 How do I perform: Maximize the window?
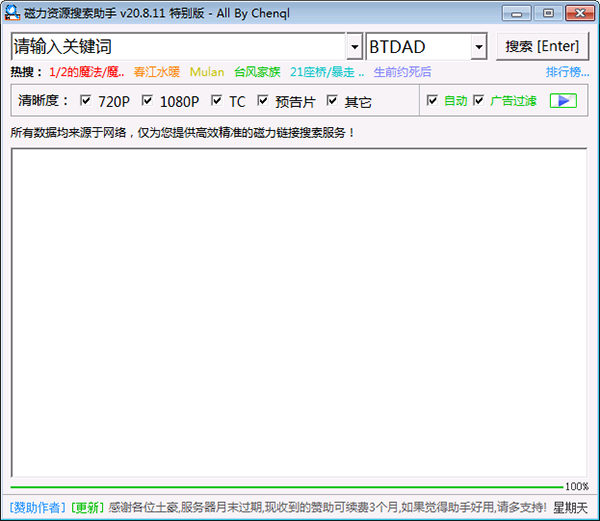tap(548, 13)
